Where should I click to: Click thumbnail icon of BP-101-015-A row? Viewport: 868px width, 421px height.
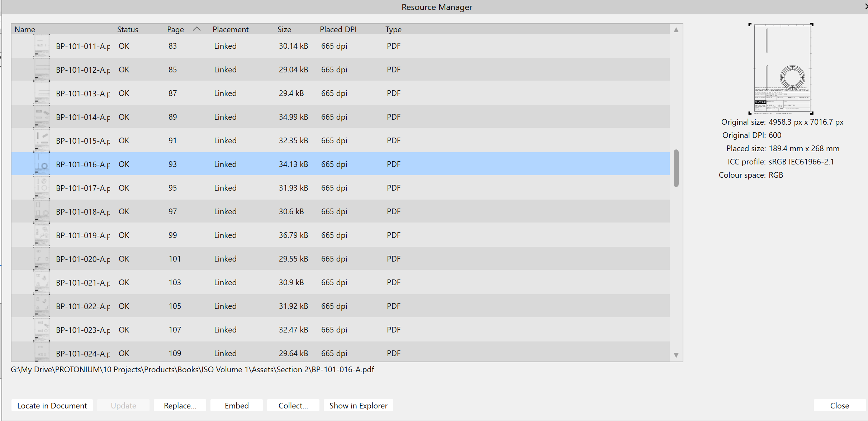coord(42,141)
